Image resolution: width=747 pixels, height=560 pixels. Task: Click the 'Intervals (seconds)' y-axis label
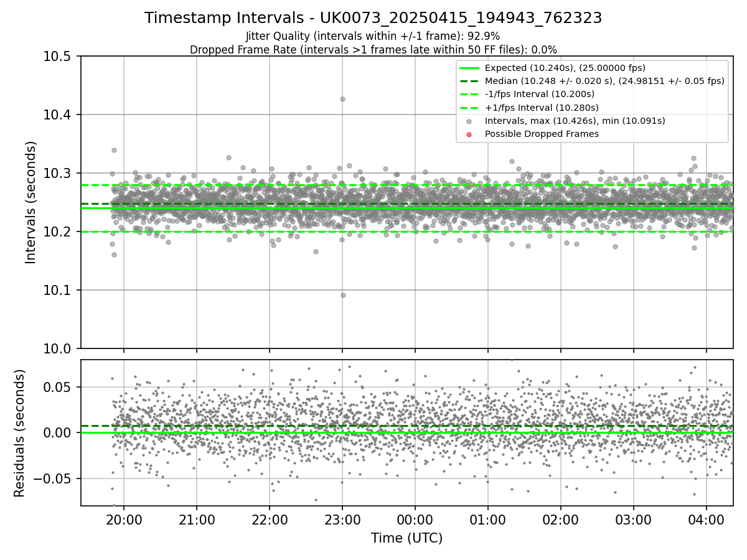pos(31,202)
